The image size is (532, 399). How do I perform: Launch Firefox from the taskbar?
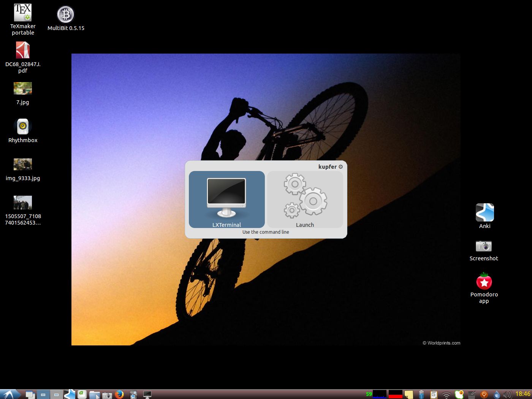(119, 394)
